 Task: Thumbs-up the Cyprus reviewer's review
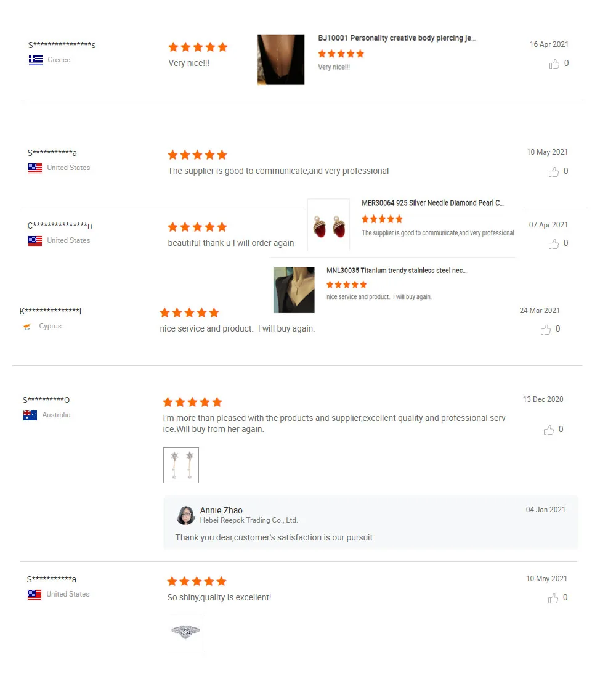[x=546, y=330]
